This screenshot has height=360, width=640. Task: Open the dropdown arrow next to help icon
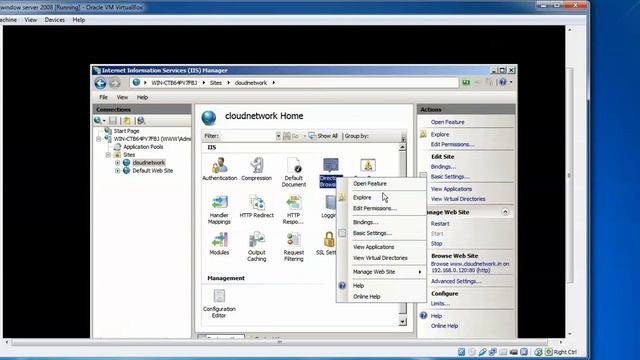click(x=511, y=82)
